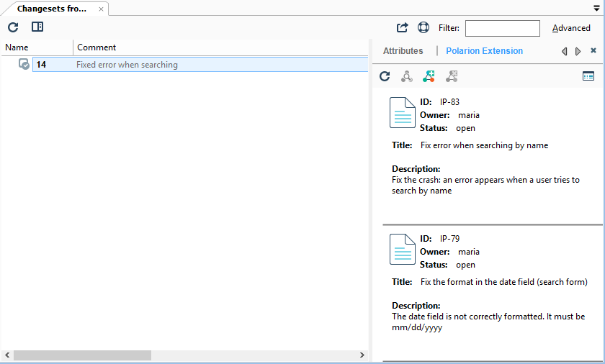The height and width of the screenshot is (364, 605).
Task: Click the horizontal scrollbar left arrow
Action: tap(7, 355)
